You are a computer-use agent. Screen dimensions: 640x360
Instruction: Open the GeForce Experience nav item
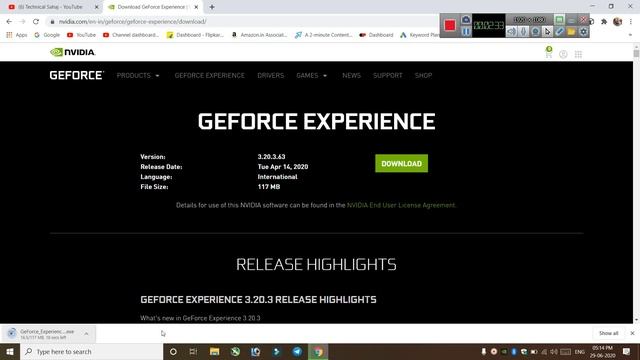pos(209,76)
